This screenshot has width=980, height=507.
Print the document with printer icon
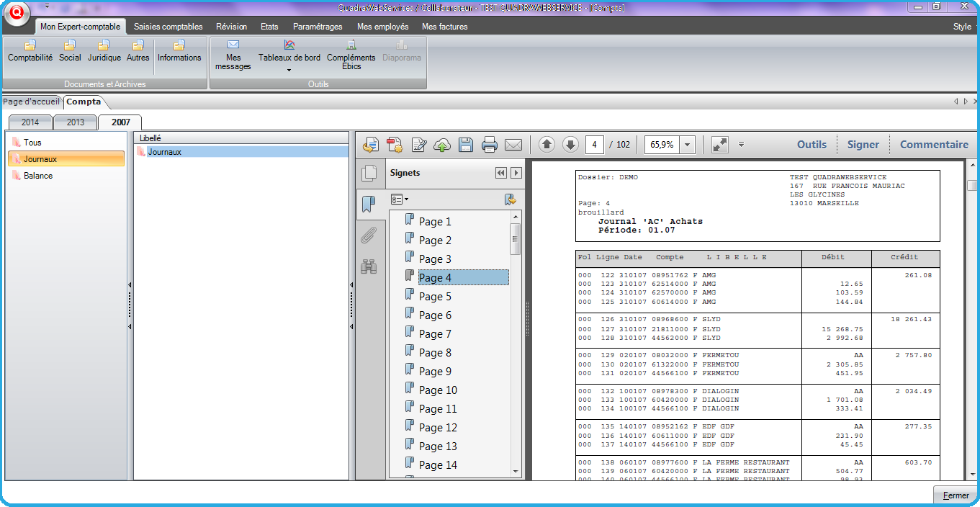tap(490, 145)
